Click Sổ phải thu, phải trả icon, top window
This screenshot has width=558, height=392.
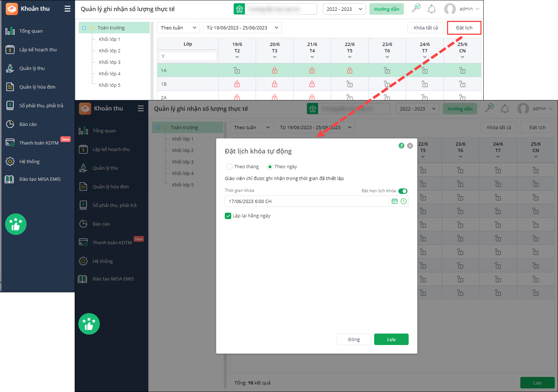pos(10,105)
